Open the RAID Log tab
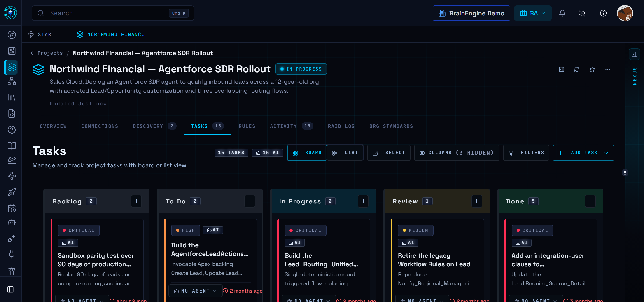 tap(341, 126)
